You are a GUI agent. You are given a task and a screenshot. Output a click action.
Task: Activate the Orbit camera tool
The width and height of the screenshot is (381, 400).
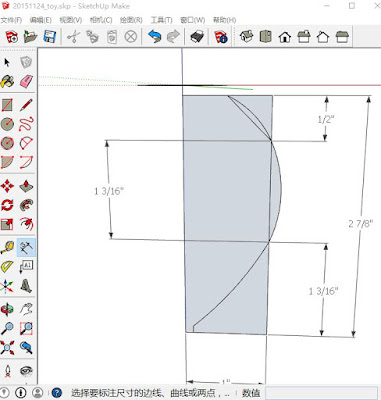[7, 309]
